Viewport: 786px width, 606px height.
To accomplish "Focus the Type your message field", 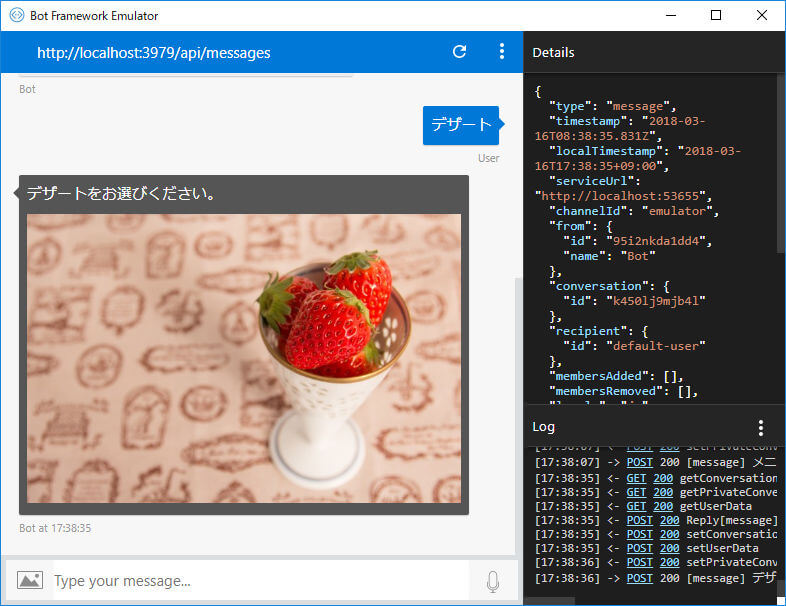I will tap(261, 580).
